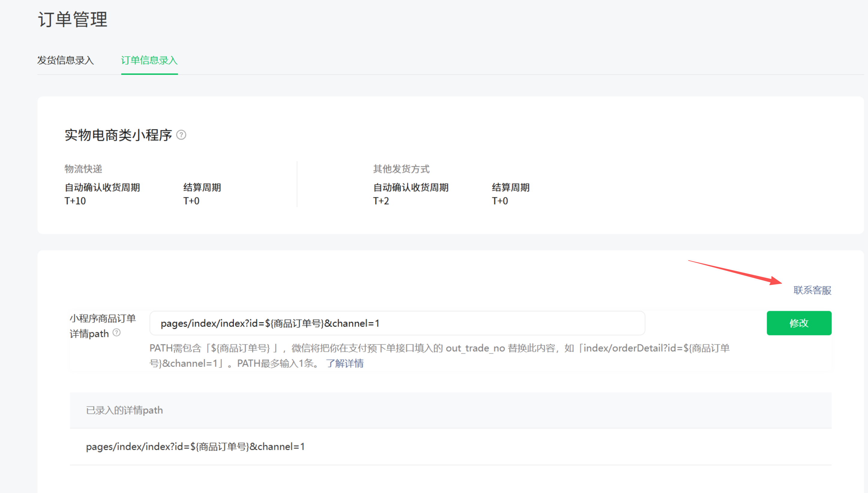Click the T+10 auto-confirm receipt value

75,201
